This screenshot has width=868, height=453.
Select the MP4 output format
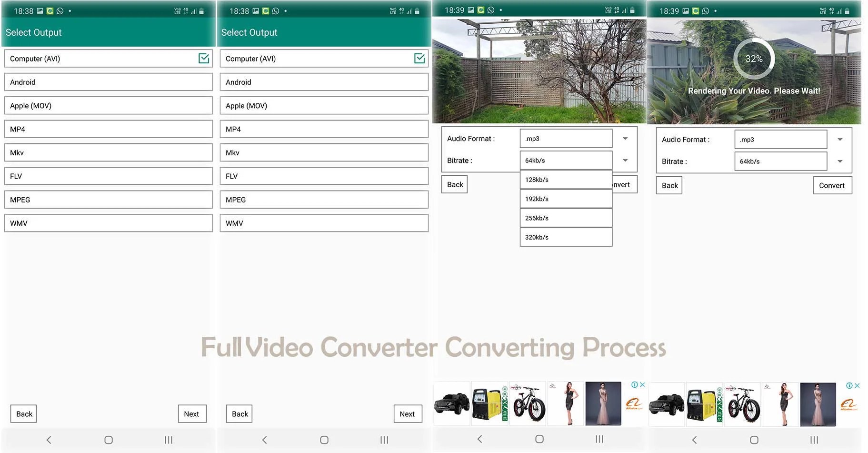point(108,129)
